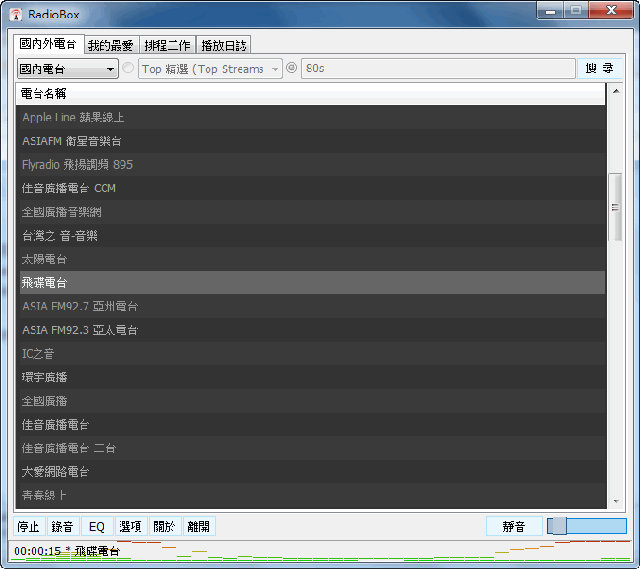
Task: Switch to the 我的最愛 tab
Action: click(110, 45)
